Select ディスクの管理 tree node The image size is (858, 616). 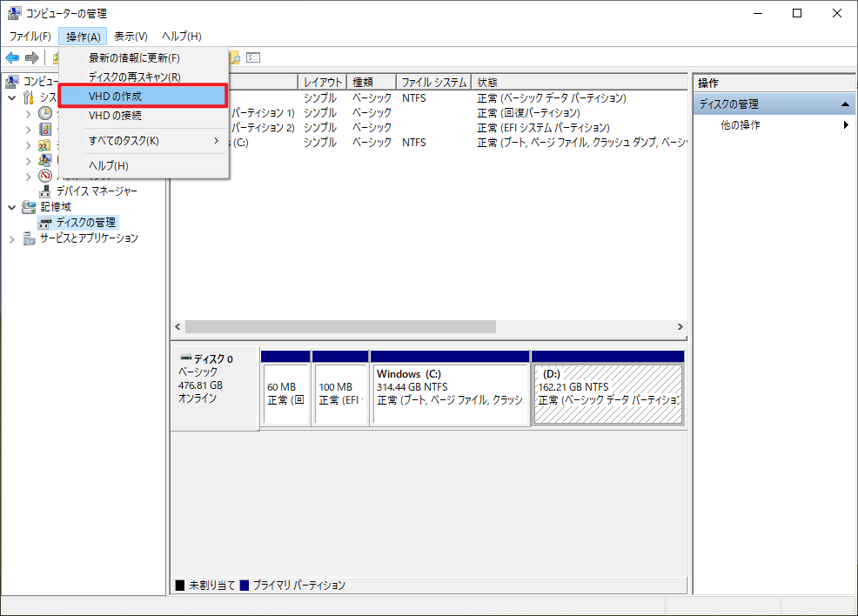coord(85,223)
